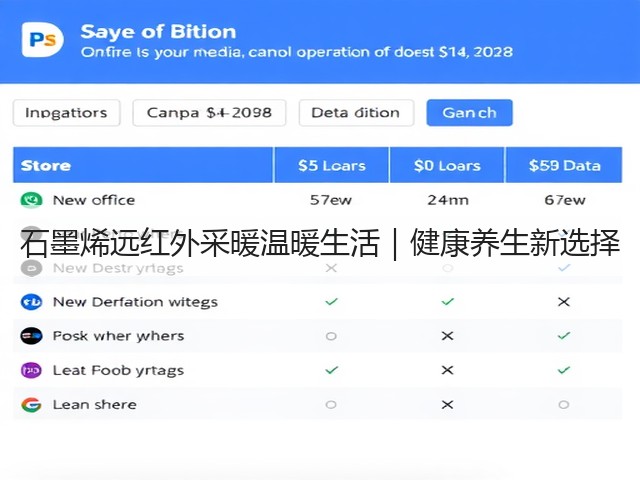
Task: Toggle Lean shere circle under $5 Loars
Action: click(331, 404)
